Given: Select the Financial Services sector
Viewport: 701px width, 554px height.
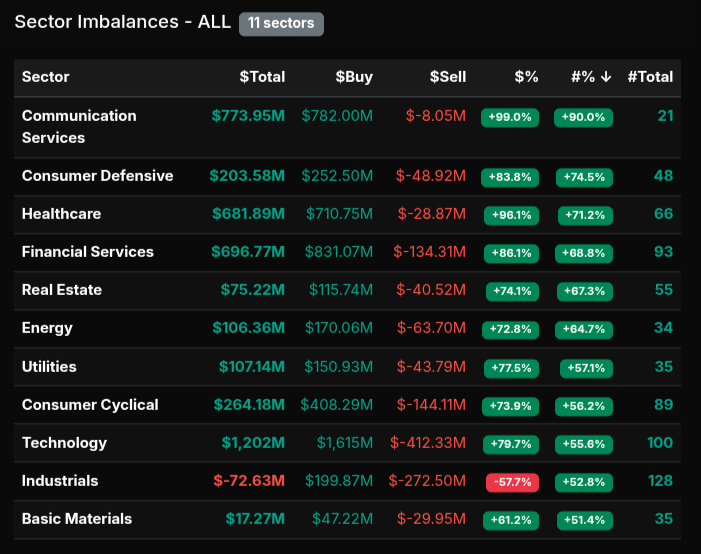Looking at the screenshot, I should [88, 252].
